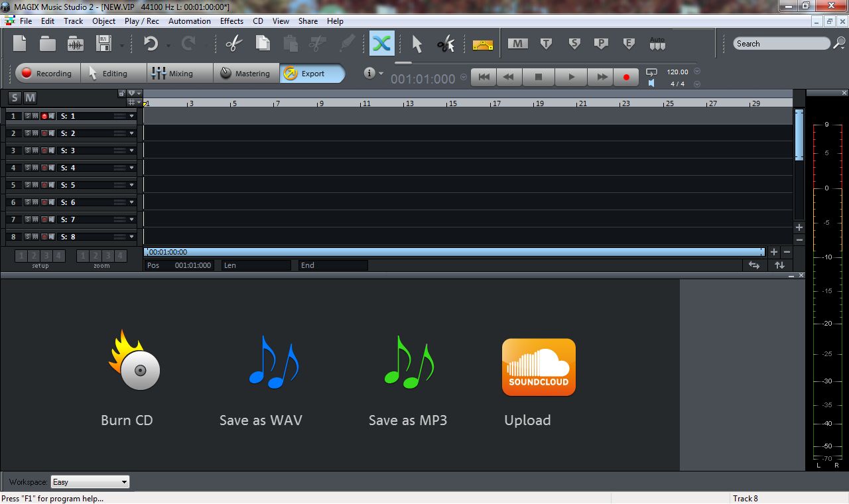Click the search magnifier icon
The image size is (849, 504).
pyautogui.click(x=839, y=44)
